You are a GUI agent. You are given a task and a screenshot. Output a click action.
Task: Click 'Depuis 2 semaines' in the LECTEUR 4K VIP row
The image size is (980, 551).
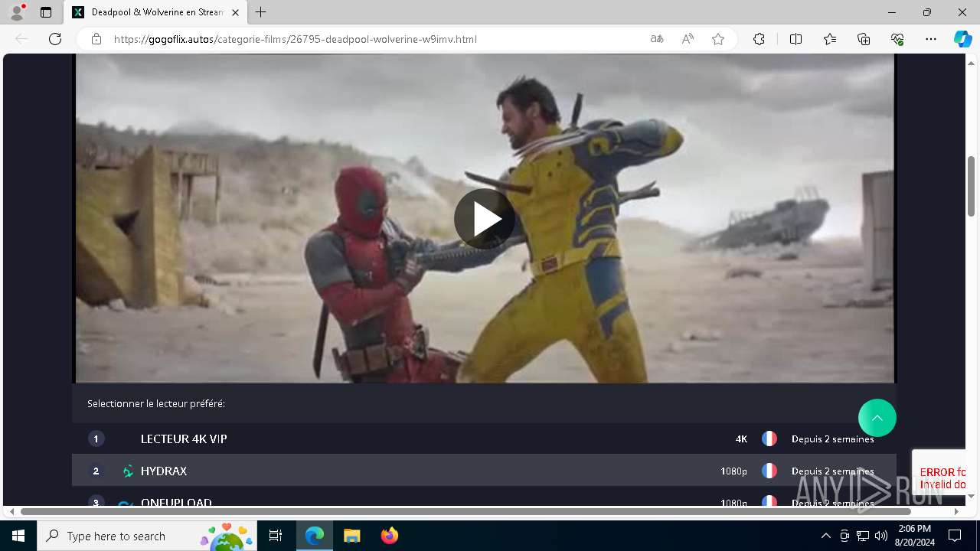(832, 439)
